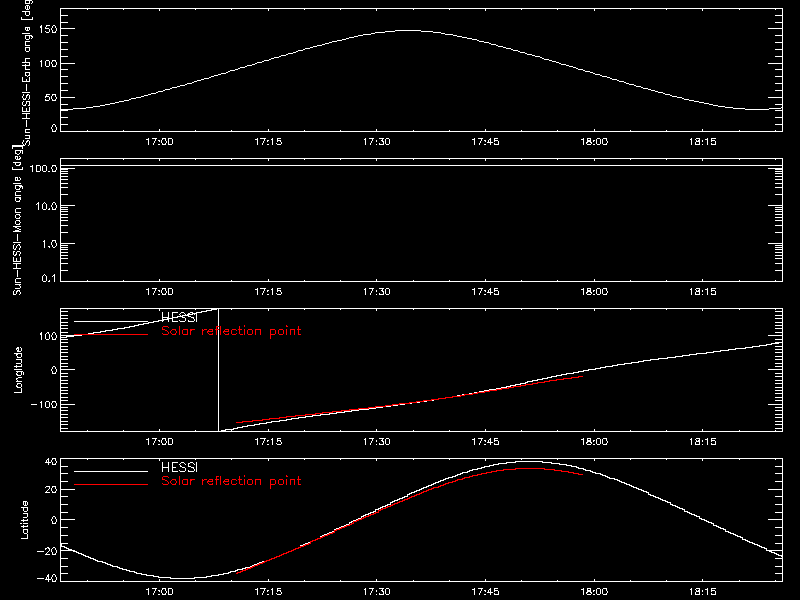Click the 0 tick label on Earth angle plot
Image resolution: width=800 pixels, height=600 pixels.
54,128
